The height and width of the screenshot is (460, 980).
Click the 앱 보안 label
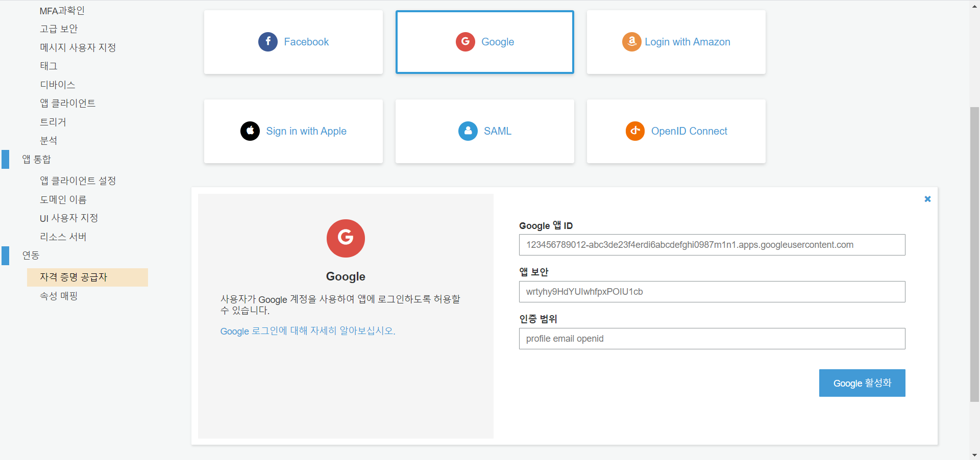[533, 272]
